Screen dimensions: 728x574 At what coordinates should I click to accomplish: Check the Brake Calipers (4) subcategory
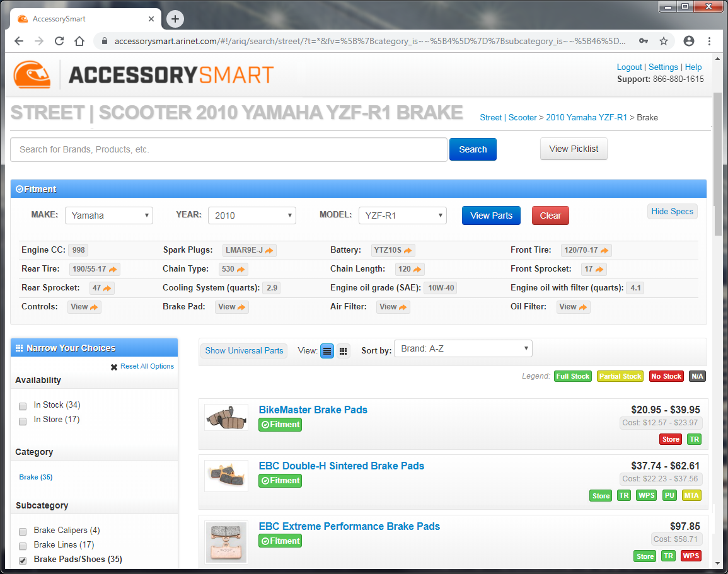23,531
